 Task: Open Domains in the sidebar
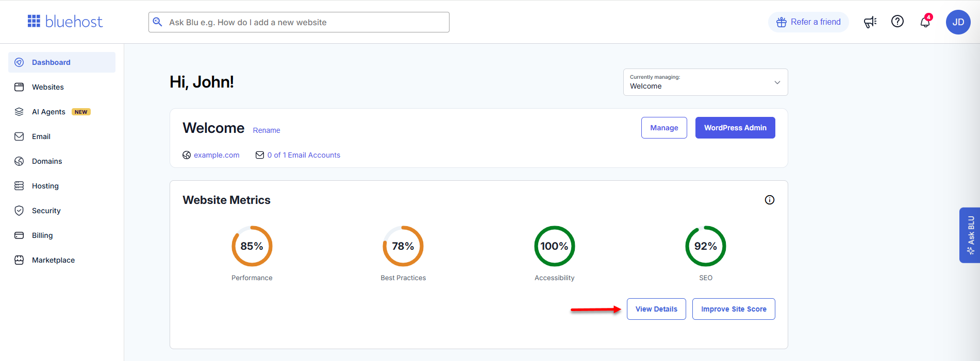pyautogui.click(x=62, y=161)
